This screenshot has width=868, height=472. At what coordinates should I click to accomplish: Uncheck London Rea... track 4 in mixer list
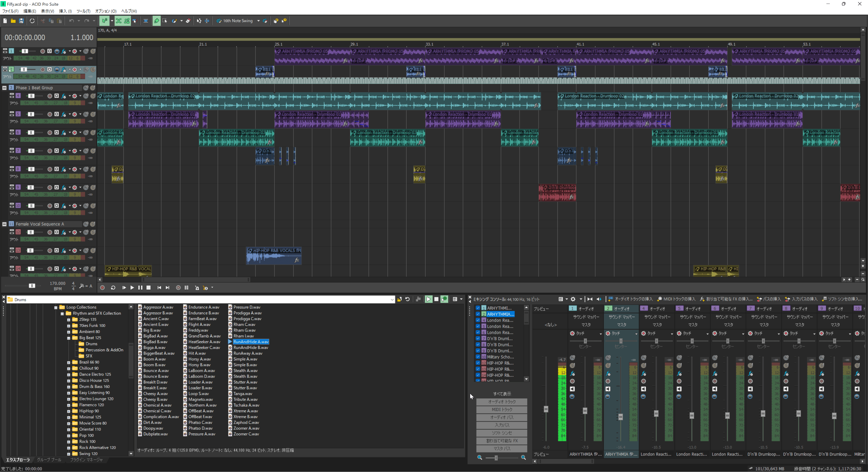pyautogui.click(x=477, y=320)
